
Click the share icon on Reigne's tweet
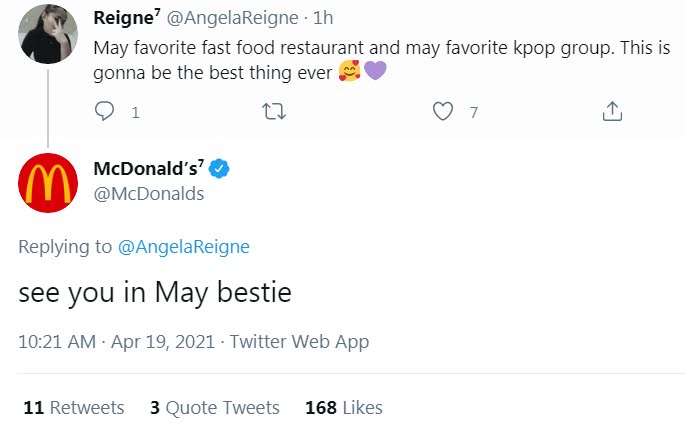click(x=613, y=113)
